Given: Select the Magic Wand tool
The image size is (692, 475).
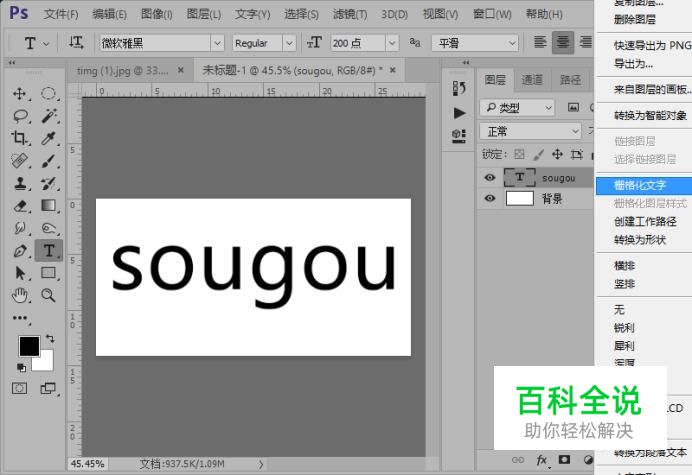Looking at the screenshot, I should [x=49, y=116].
